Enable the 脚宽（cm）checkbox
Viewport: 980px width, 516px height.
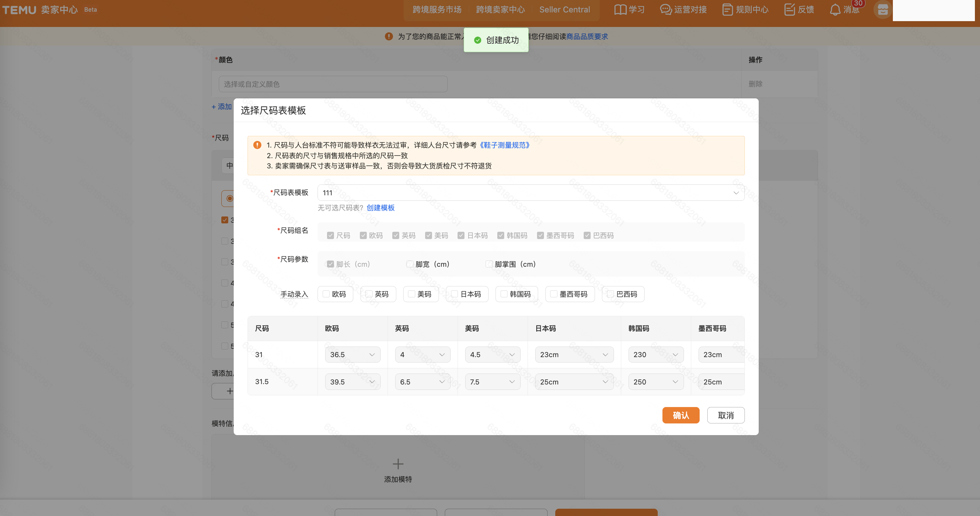point(410,264)
